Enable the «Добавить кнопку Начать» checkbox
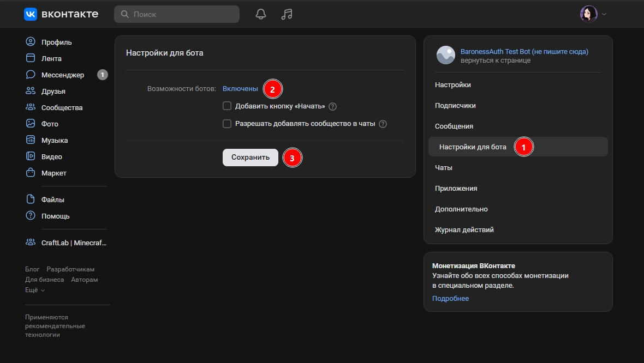Screen dimensions: 644x363 (227, 106)
